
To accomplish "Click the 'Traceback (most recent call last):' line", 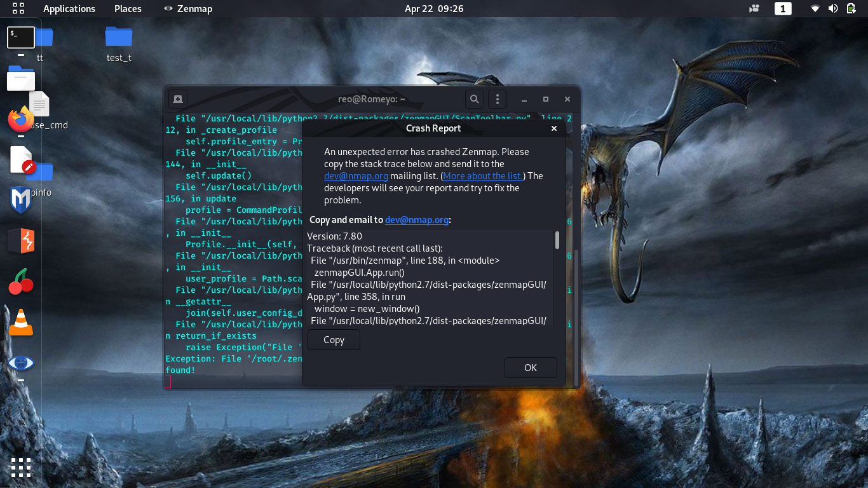I will pos(375,248).
